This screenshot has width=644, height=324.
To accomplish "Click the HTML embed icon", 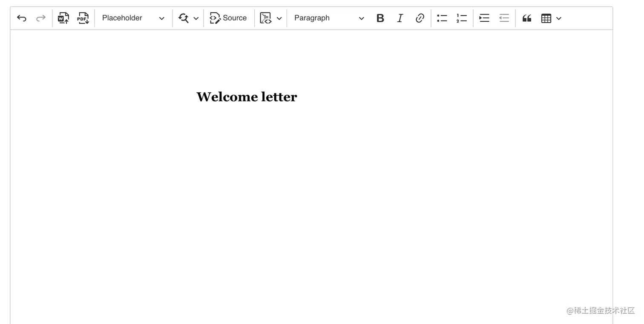I will click(x=265, y=18).
